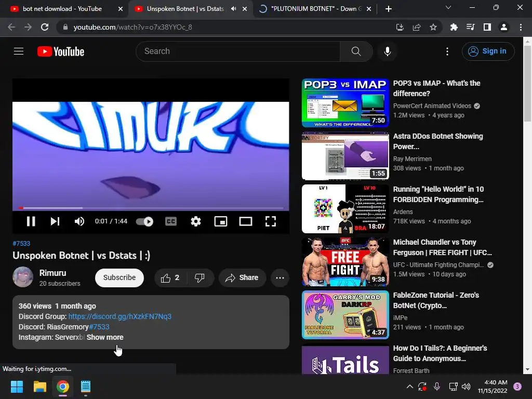The image size is (532, 399).
Task: Open a new browser tab
Action: coord(389,9)
